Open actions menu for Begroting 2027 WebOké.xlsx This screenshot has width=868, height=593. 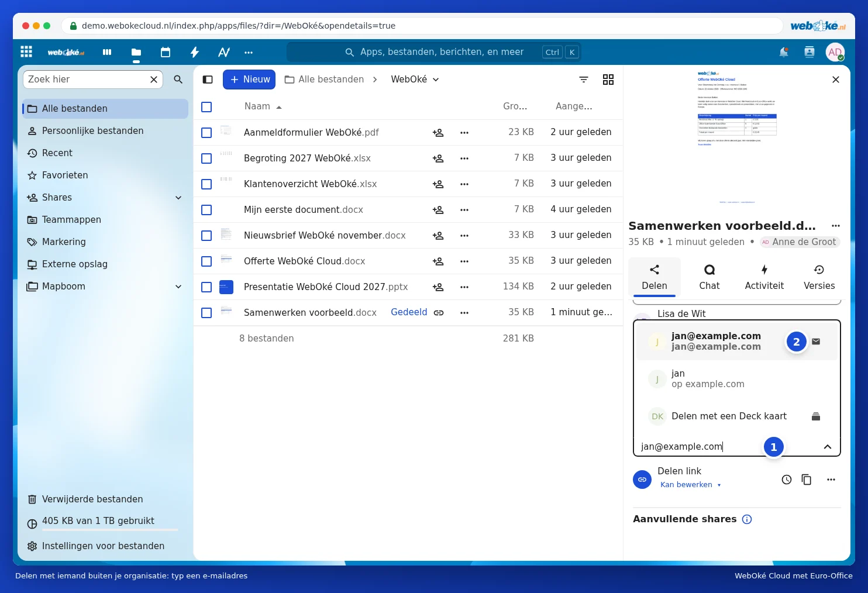[464, 158]
